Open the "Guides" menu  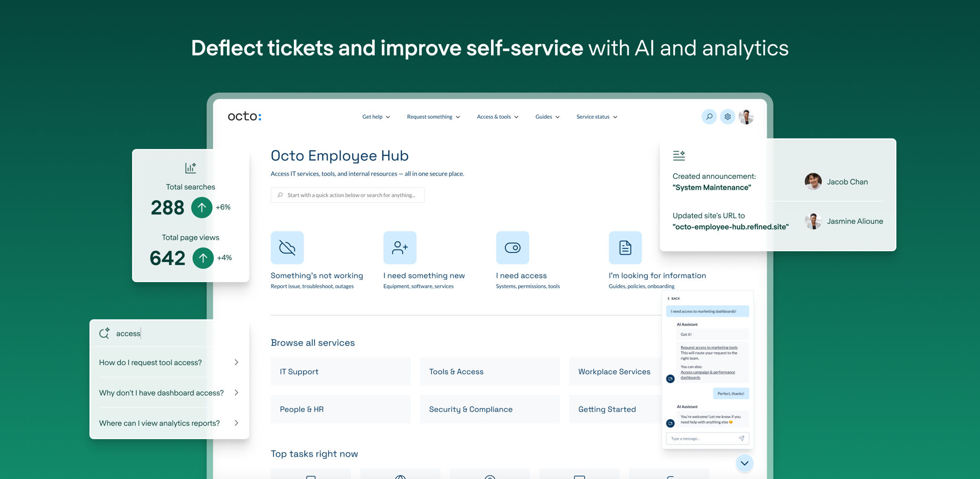[x=546, y=117]
